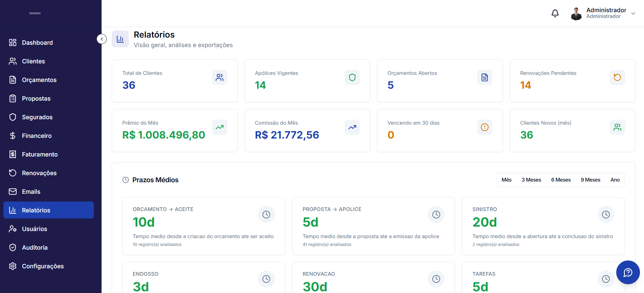Viewport: 644px width, 293px height.
Task: Click the Relatórios bar chart header icon
Action: 120,39
